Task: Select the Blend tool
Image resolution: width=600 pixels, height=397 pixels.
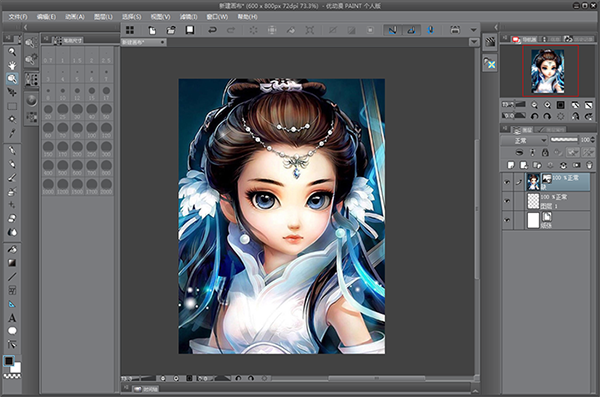Action: 12,232
